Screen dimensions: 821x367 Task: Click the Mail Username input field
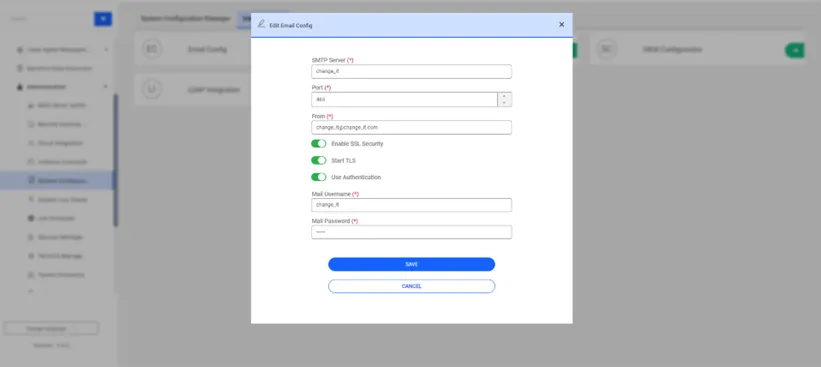point(412,205)
